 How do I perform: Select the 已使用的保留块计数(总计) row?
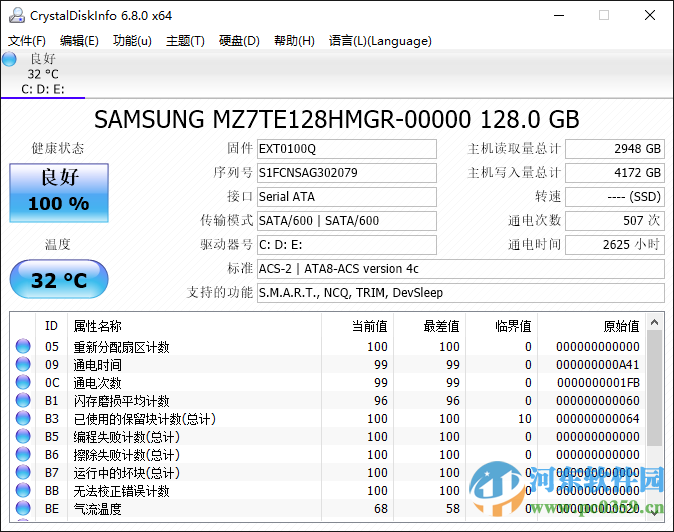click(328, 419)
